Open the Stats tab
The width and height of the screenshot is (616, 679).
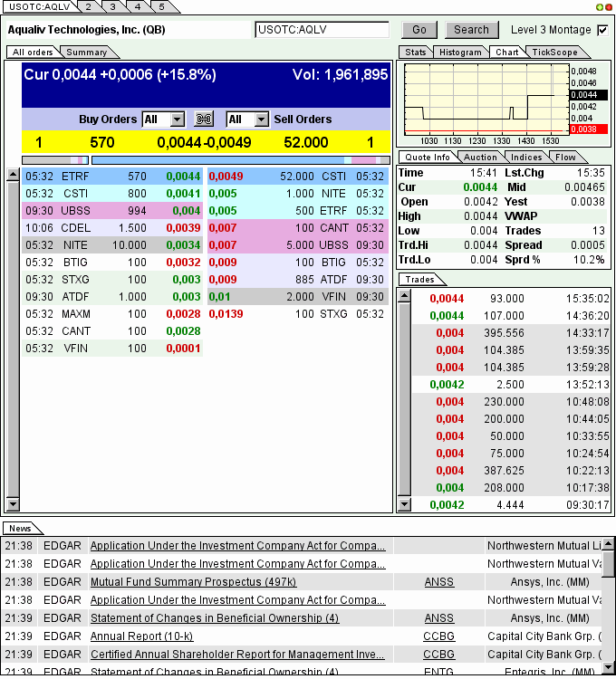[x=416, y=52]
